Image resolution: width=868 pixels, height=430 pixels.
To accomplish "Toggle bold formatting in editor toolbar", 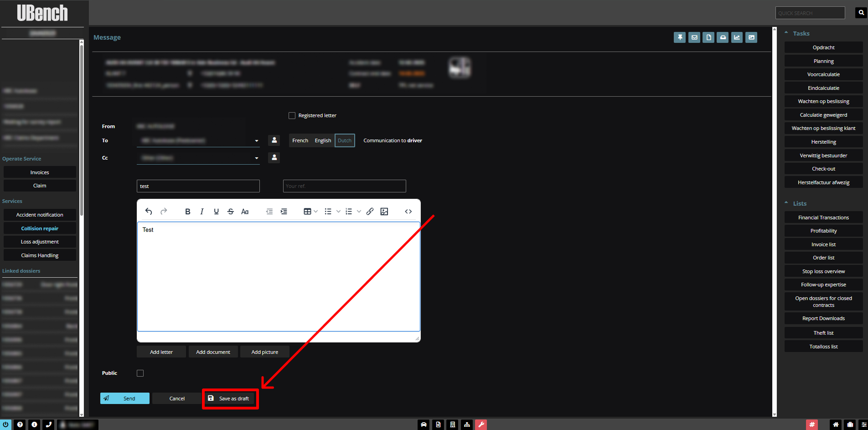I will coord(187,212).
